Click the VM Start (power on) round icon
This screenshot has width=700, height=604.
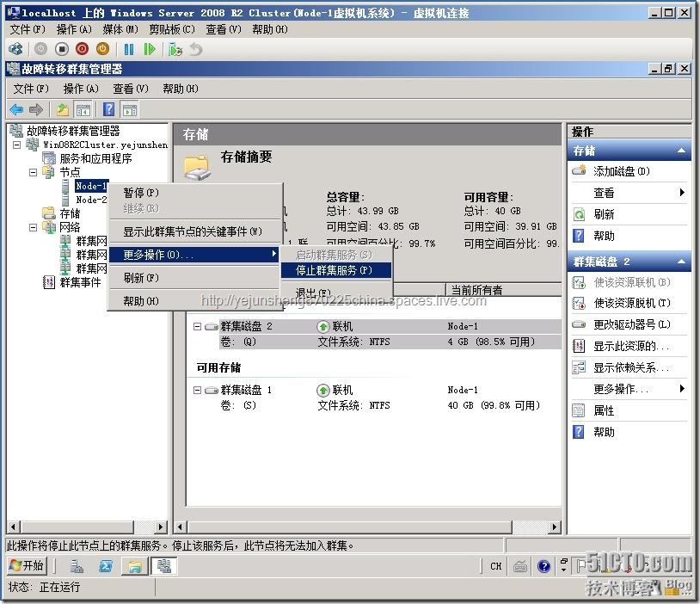40,49
